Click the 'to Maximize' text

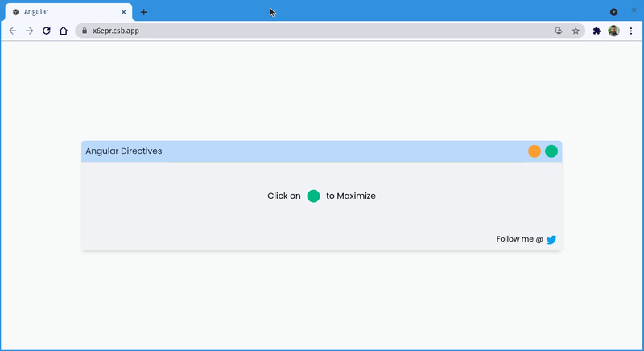point(351,196)
